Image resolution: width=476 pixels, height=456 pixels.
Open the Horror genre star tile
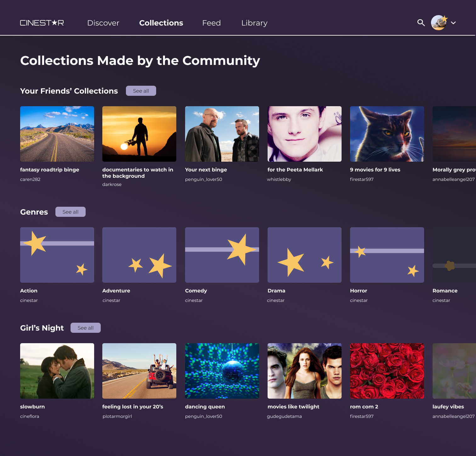tap(387, 255)
